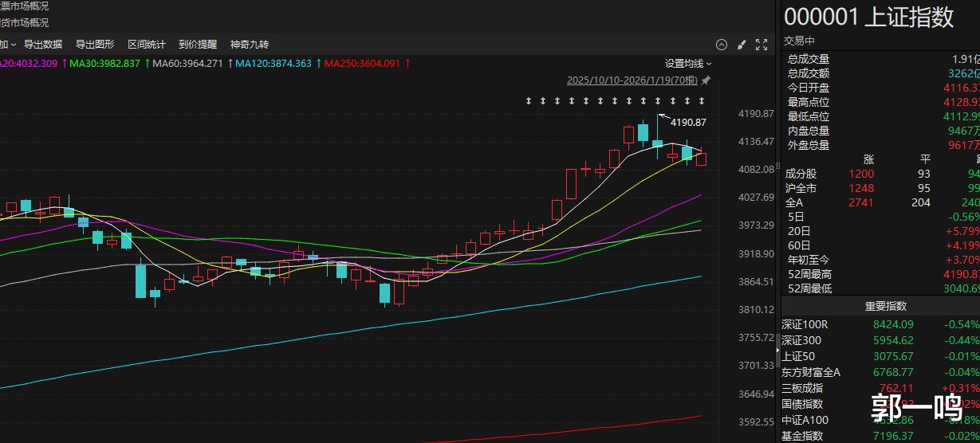This screenshot has height=443, width=980.
Task: Click the 3864.51 price axis label
Action: (757, 282)
